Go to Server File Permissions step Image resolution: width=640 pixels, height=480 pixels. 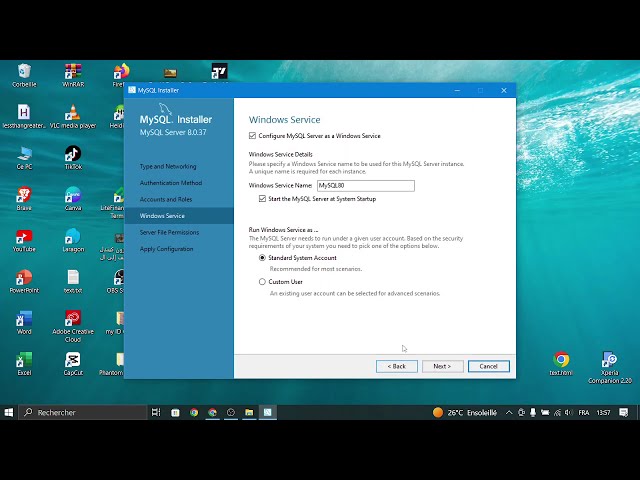coord(169,232)
